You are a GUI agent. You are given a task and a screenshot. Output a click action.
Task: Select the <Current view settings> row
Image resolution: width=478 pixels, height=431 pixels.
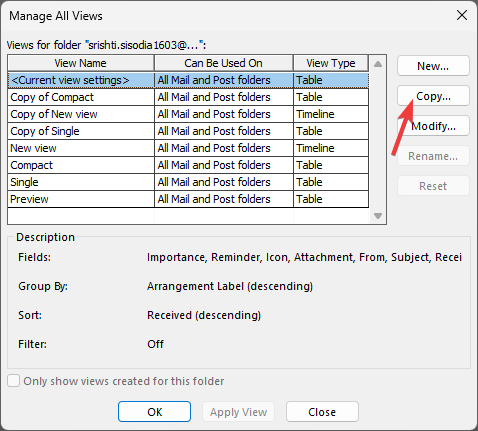coord(188,80)
